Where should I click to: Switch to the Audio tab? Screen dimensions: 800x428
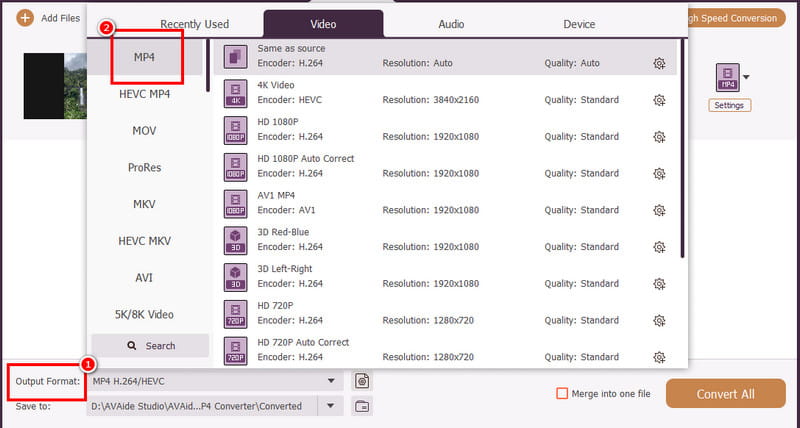tap(451, 24)
